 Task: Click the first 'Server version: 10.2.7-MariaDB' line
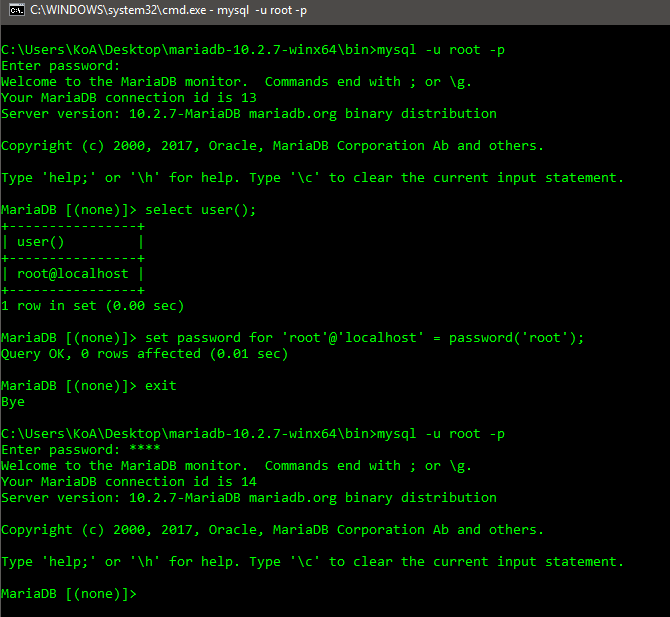pyautogui.click(x=249, y=114)
